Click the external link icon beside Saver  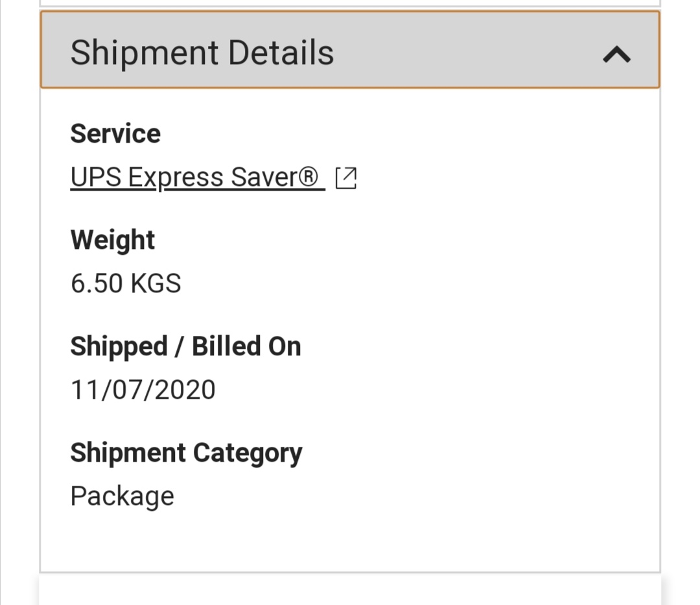pos(346,178)
